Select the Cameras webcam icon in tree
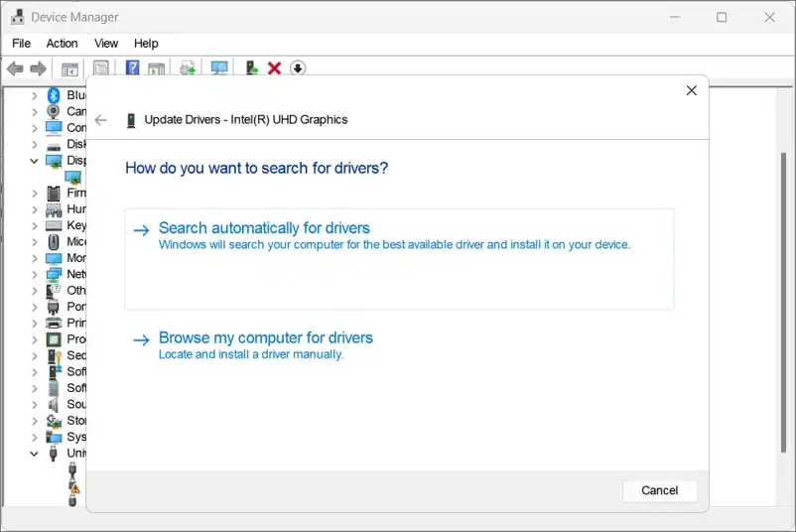Image resolution: width=796 pixels, height=532 pixels. coord(54,111)
